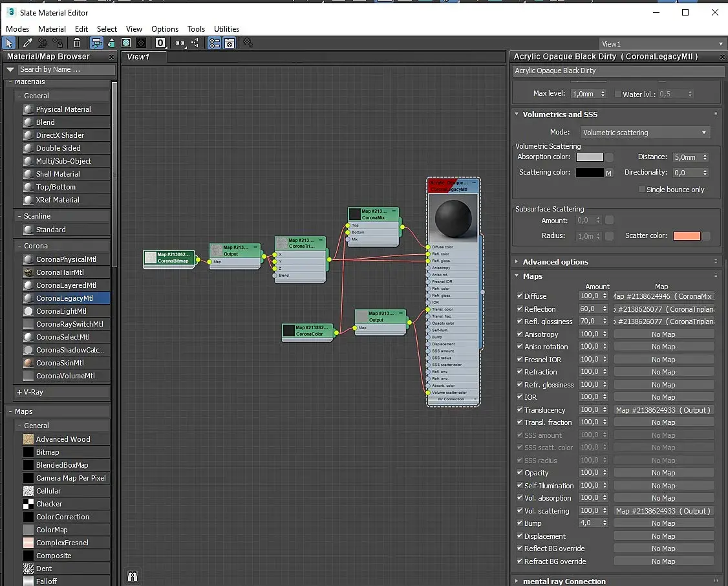Viewport: 728px width, 586px height.
Task: Switch to the View1 tab
Action: (138, 57)
